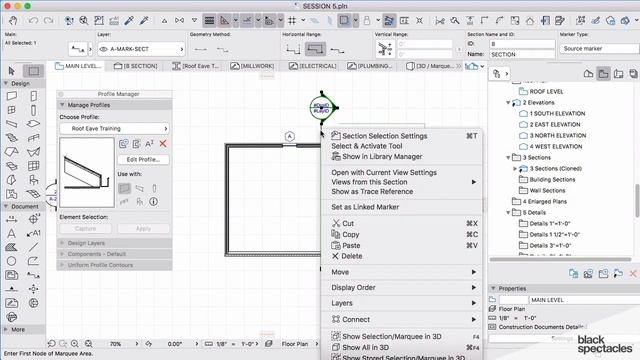Select the Column tool in the Design toolbox
Screen dimensions: 640x360
(33, 110)
